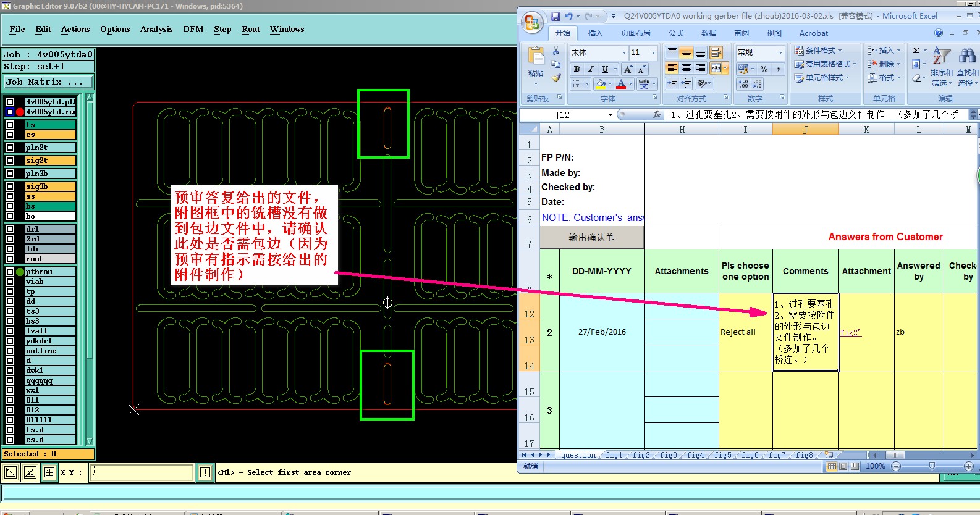The image size is (980, 515).
Task: Toggle visibility box for layer sig2t
Action: point(10,161)
